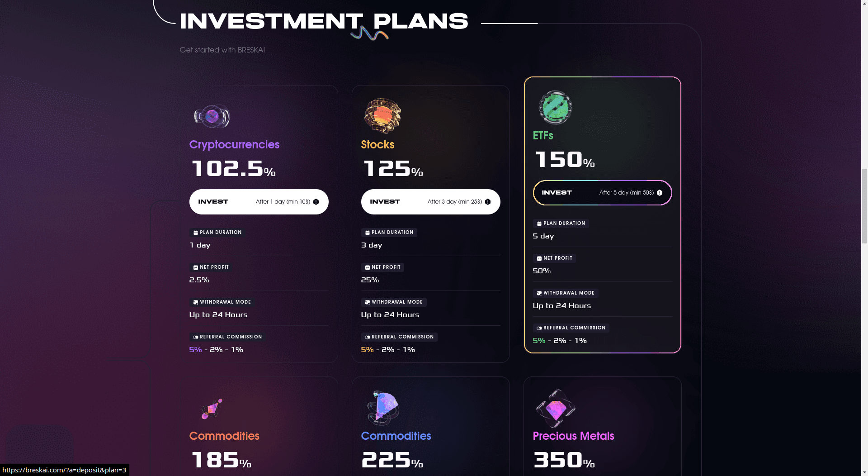The image size is (868, 476).
Task: Click the first Commodities arrow icon
Action: (212, 408)
